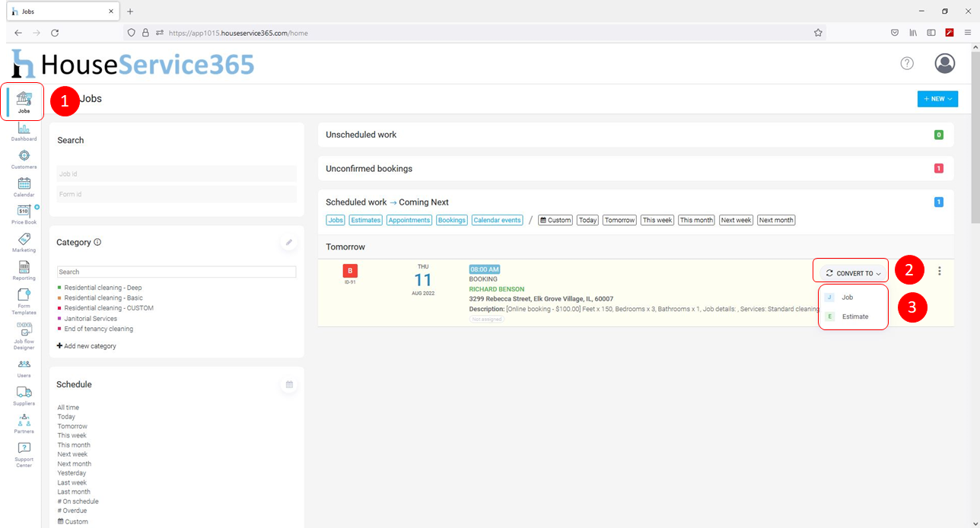Click the Category edit pencil icon

pyautogui.click(x=289, y=243)
